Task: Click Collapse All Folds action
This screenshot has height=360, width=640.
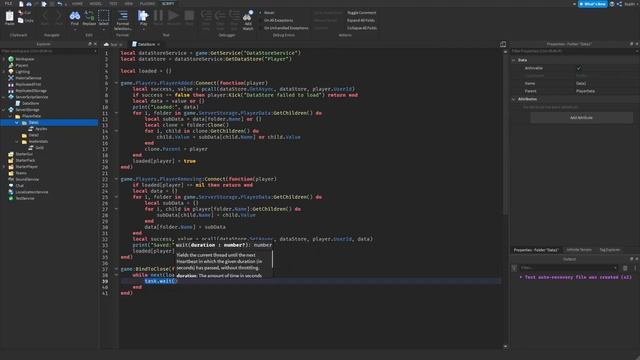Action: 362,28
